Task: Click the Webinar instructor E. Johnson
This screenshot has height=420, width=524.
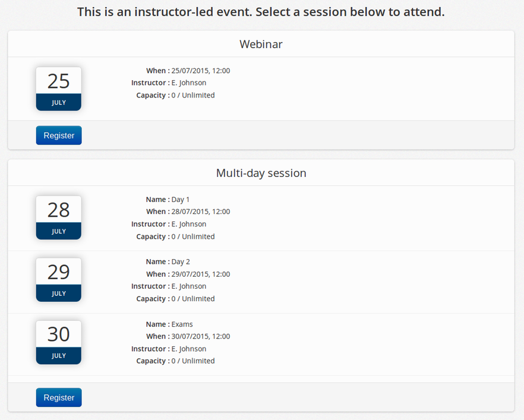Action: click(189, 83)
